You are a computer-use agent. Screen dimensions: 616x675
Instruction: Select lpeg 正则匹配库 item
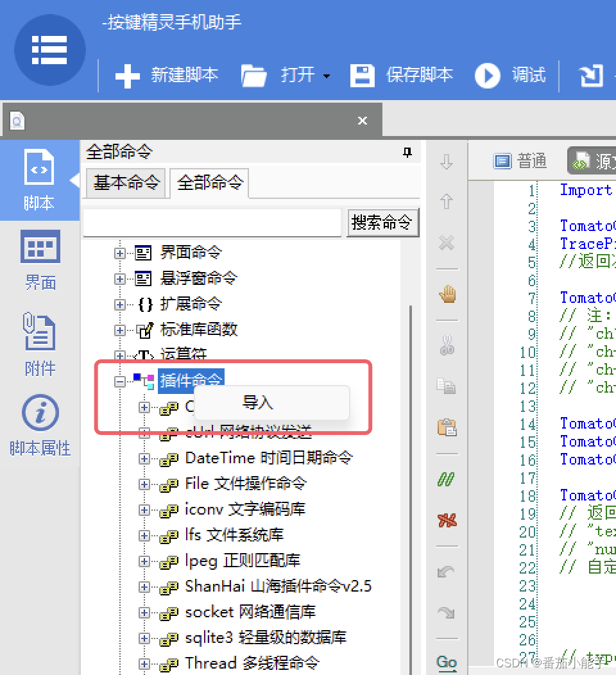pos(243,561)
